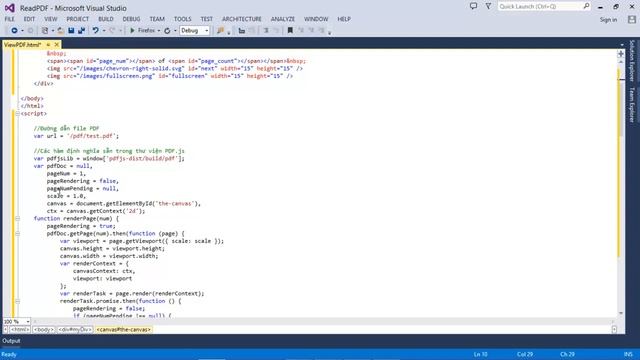640x360 pixels.
Task: Open the TOOLS menu
Action: pyautogui.click(x=182, y=19)
